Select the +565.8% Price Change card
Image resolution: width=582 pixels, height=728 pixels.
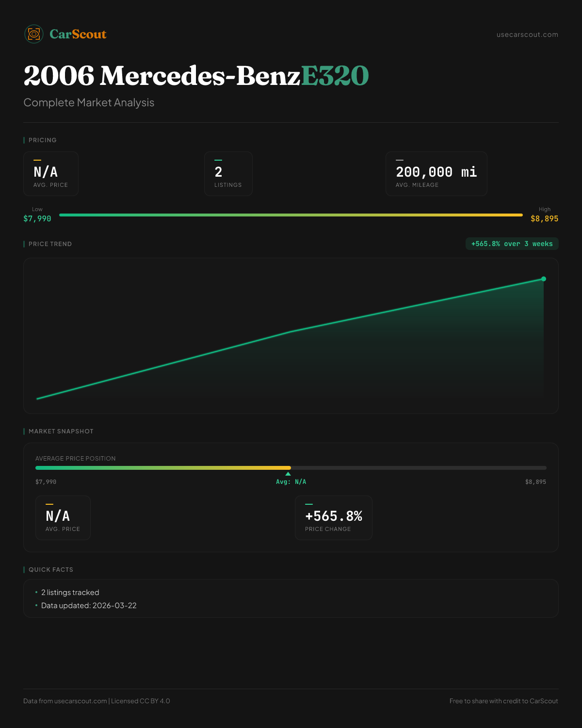pos(333,518)
